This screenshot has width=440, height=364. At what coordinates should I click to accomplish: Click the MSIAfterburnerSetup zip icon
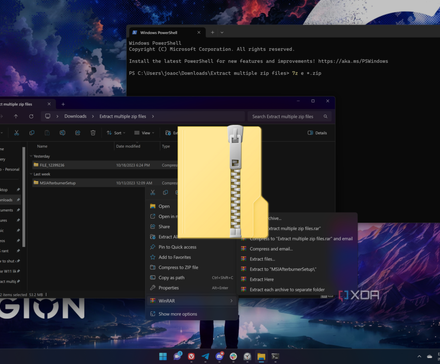[x=36, y=183]
